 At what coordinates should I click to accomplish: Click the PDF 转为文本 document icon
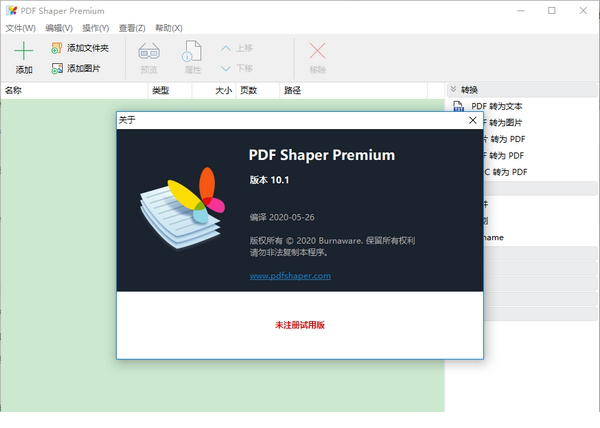458,106
